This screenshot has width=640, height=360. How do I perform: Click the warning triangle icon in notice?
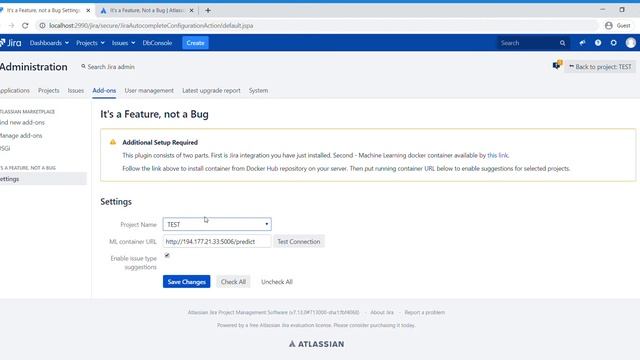tap(113, 142)
